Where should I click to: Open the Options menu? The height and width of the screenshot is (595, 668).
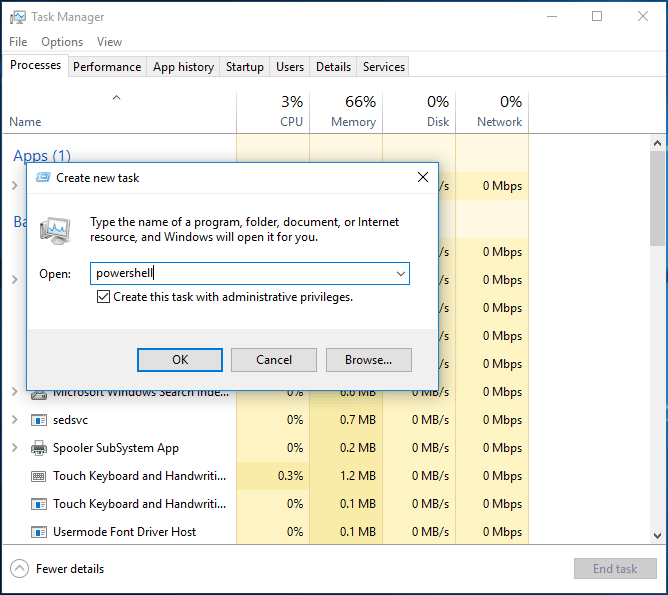[62, 42]
